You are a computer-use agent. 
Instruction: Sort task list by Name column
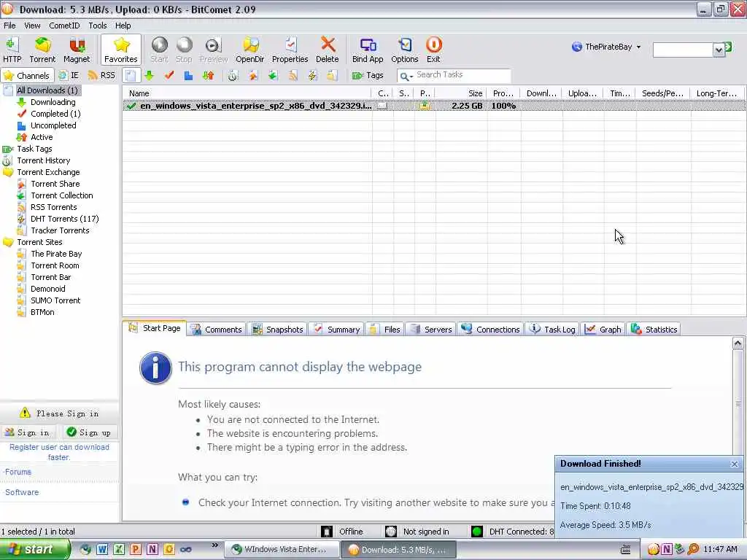(x=247, y=93)
